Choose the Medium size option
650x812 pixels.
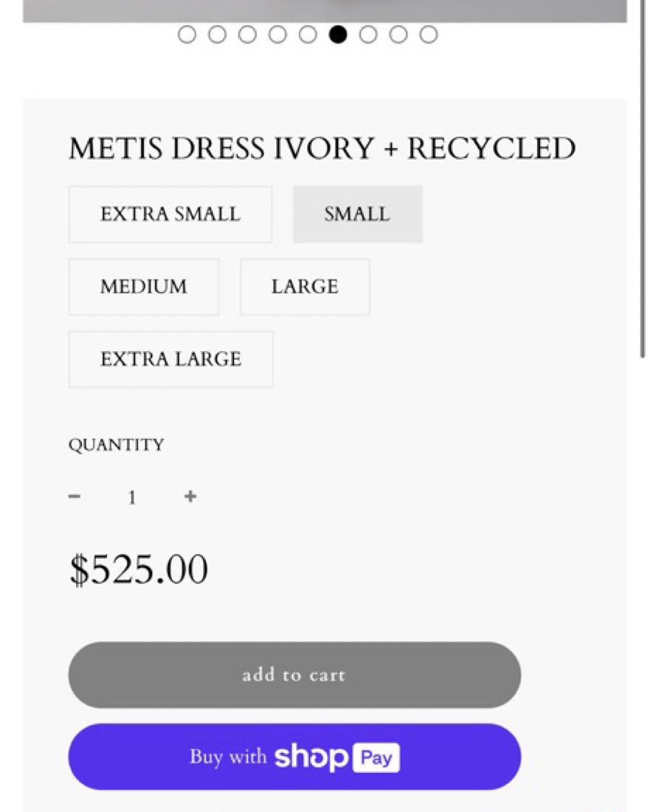tap(143, 287)
